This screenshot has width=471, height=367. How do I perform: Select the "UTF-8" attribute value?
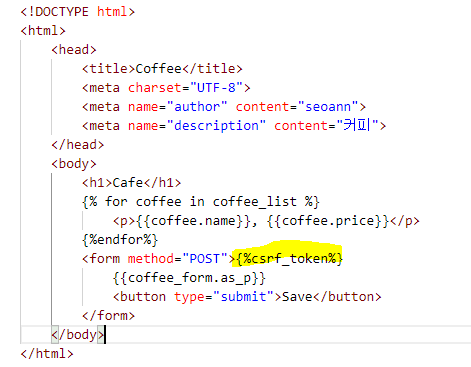(216, 88)
